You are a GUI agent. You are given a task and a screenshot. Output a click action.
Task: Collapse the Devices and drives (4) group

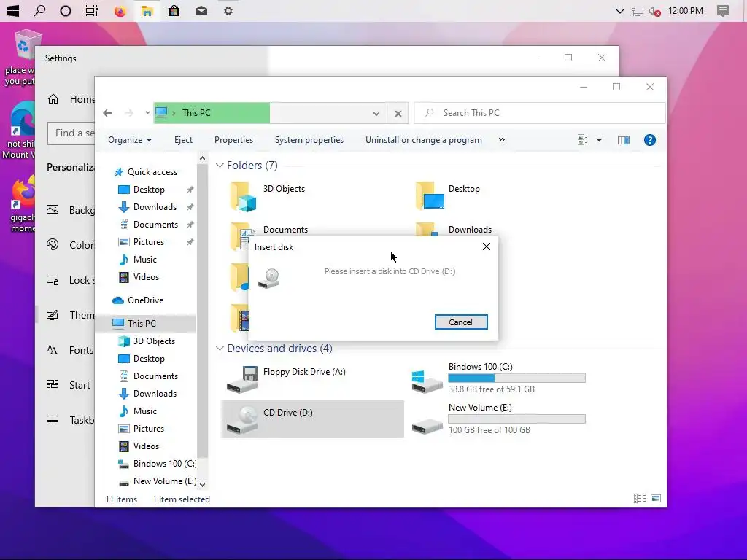220,349
